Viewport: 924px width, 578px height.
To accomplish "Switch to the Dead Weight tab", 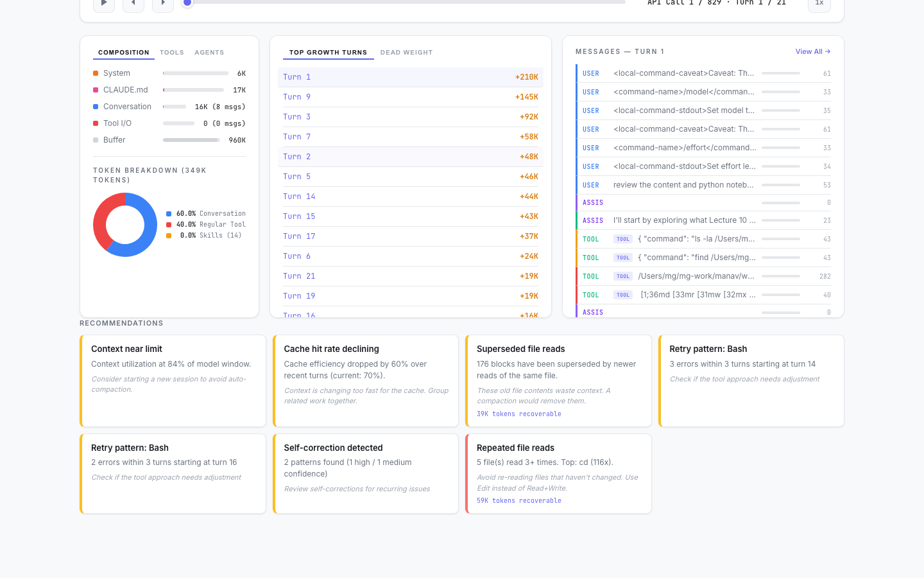I will [407, 53].
